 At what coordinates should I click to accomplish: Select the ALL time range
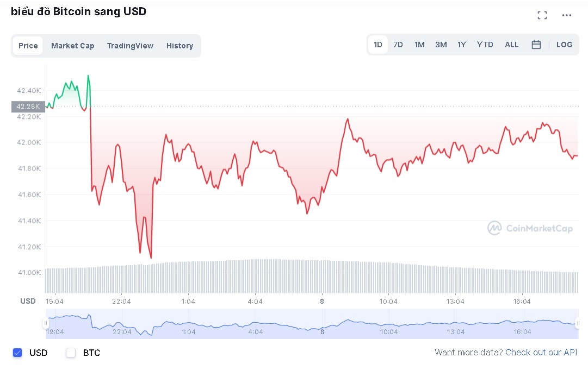(511, 45)
